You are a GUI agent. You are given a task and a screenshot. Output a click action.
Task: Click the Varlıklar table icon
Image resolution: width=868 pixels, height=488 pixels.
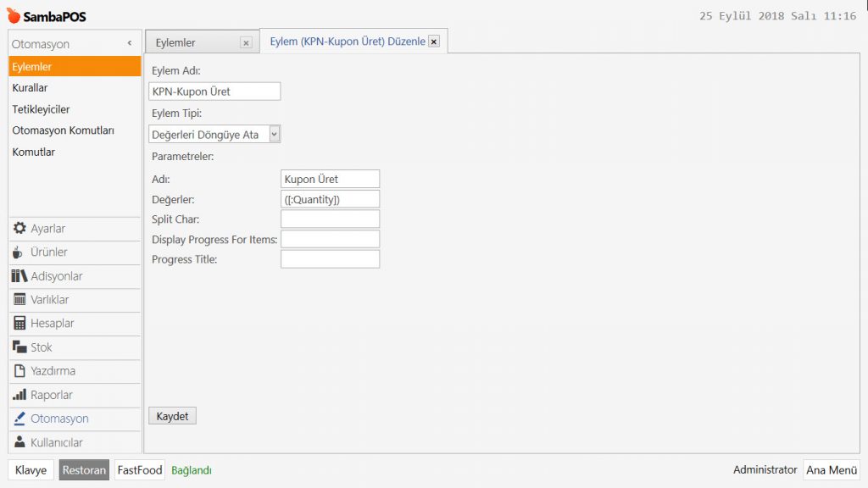(x=19, y=300)
